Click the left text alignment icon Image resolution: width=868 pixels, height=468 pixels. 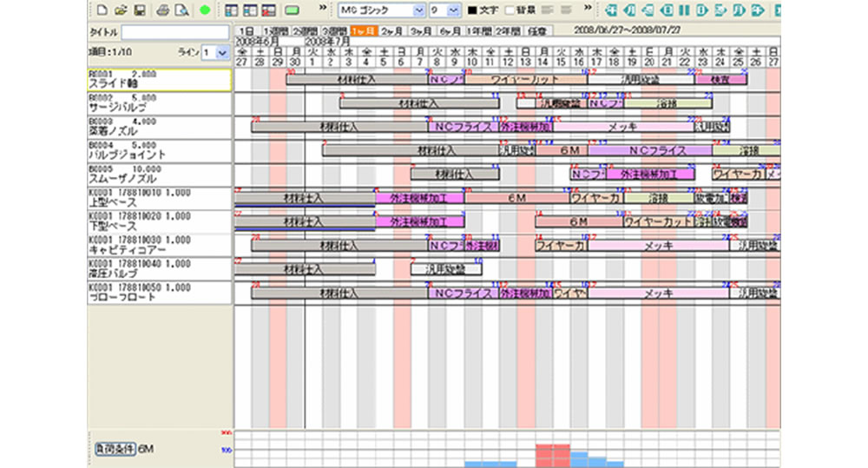tap(547, 10)
